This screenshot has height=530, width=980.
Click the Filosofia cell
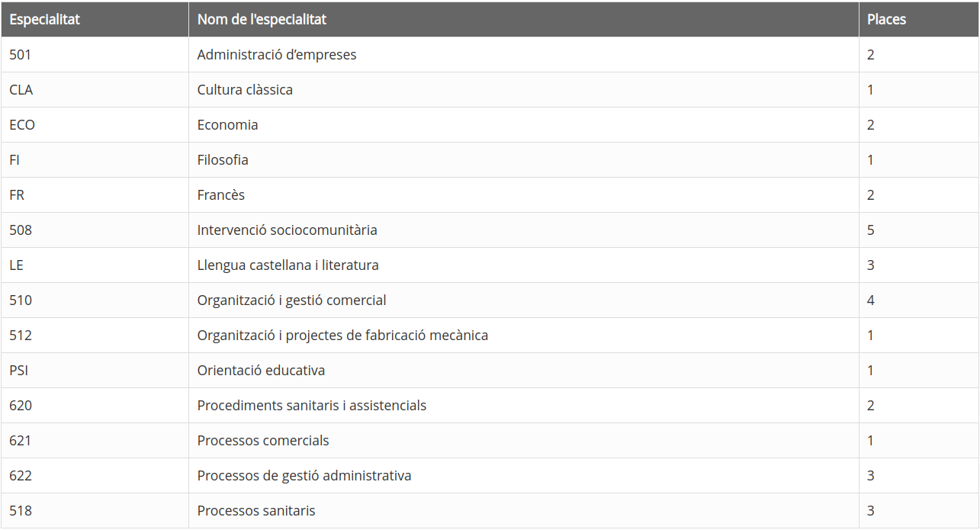pyautogui.click(x=524, y=160)
